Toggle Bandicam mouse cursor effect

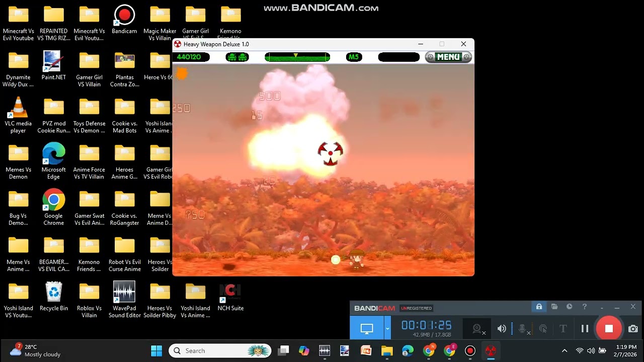pos(543,329)
